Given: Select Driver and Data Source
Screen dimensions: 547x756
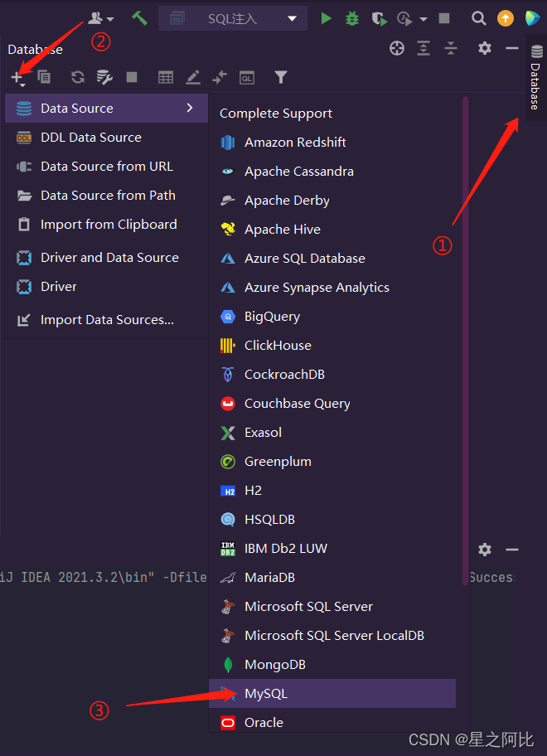Looking at the screenshot, I should (107, 258).
